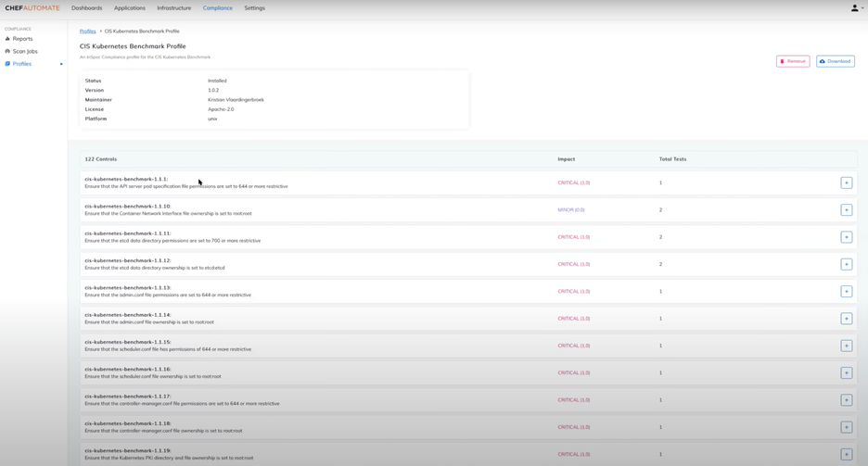This screenshot has width=868, height=466.
Task: Click the etcd:etcd ownership control description
Action: (155, 268)
